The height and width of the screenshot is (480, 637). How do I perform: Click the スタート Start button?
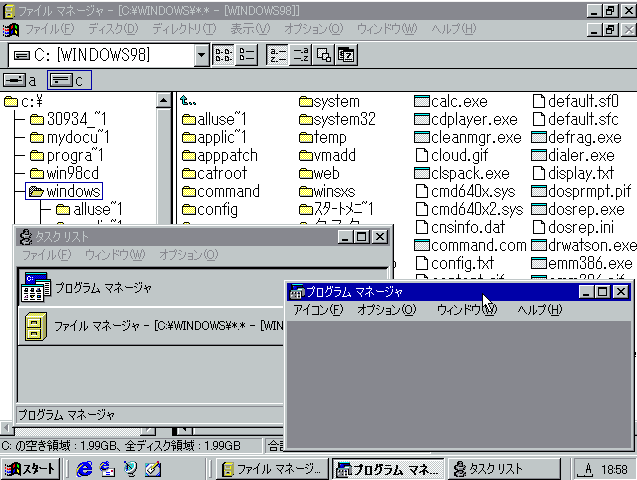point(30,469)
